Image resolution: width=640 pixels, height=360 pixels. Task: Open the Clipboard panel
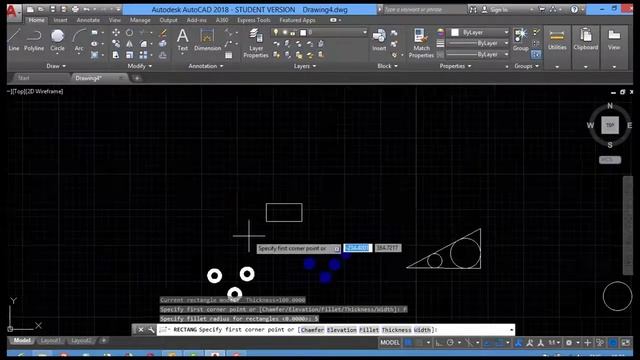click(x=586, y=40)
